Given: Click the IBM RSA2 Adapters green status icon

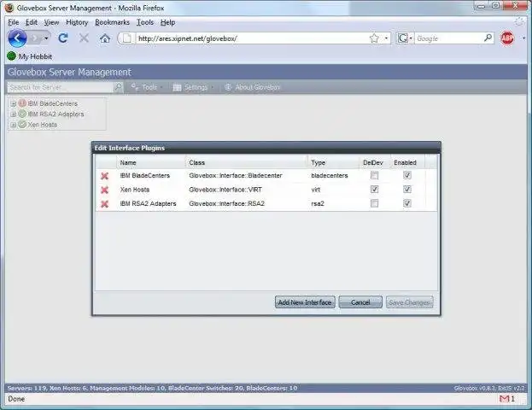Looking at the screenshot, I should click(22, 114).
